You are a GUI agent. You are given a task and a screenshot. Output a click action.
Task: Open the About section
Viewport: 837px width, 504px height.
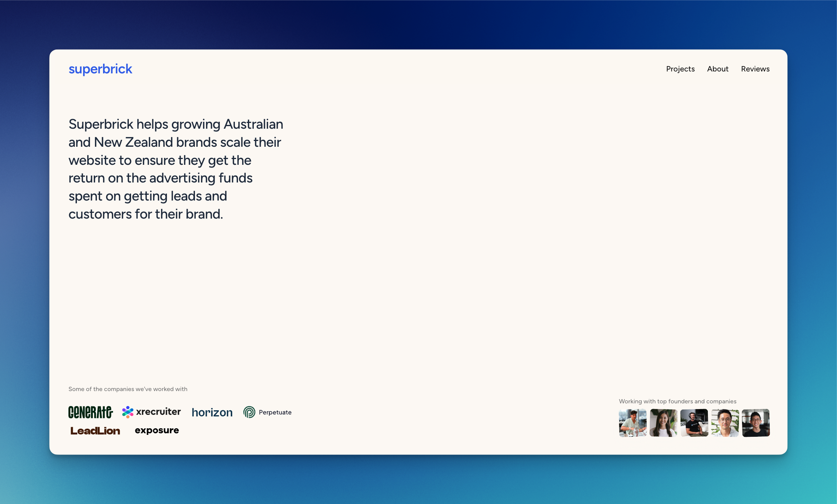point(717,69)
